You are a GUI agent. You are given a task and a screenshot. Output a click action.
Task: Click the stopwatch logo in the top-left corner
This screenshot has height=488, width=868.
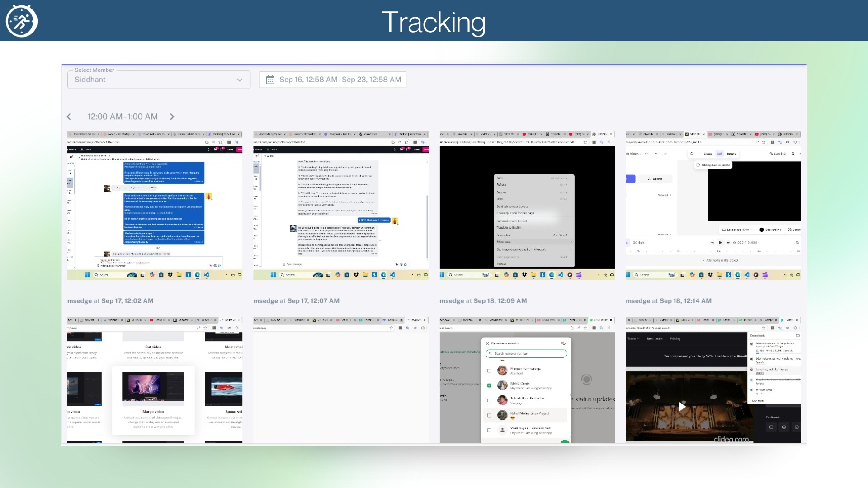click(x=21, y=20)
